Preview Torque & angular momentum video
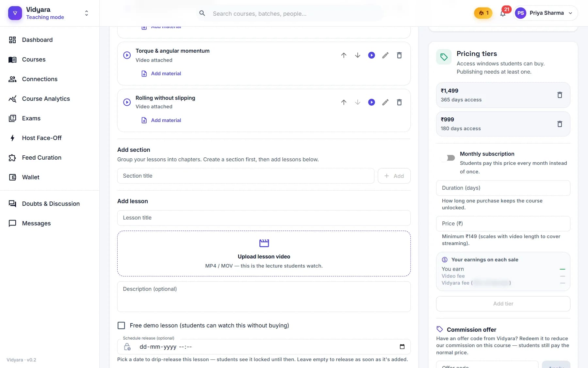 point(371,55)
